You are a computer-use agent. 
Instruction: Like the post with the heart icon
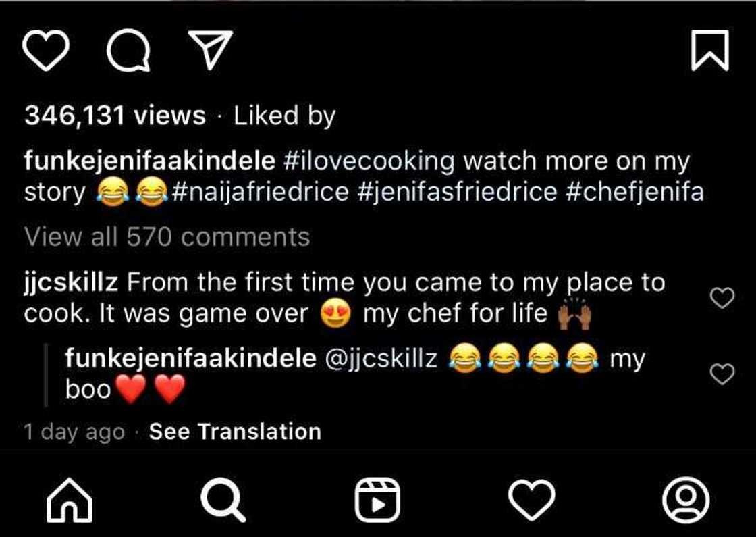coord(46,51)
